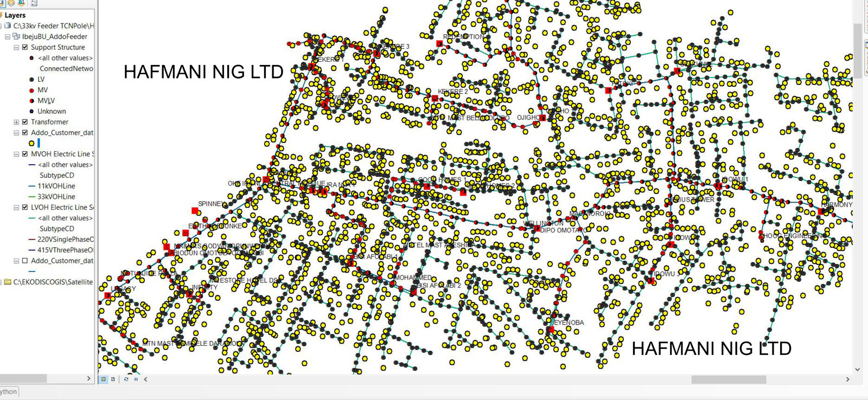868x400 pixels.
Task: Select the IbejuBU_AddoFeeder tree item
Action: (x=55, y=36)
